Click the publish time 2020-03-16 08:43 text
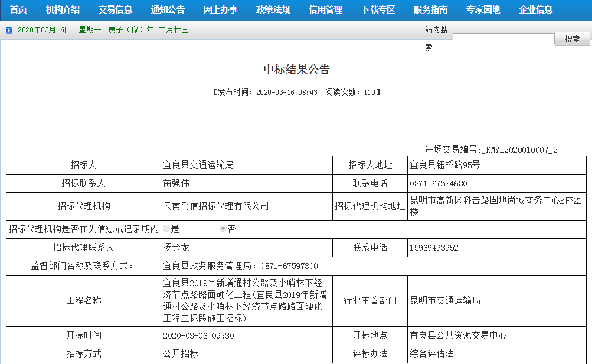Viewport: 592px width, 364px height. click(287, 93)
